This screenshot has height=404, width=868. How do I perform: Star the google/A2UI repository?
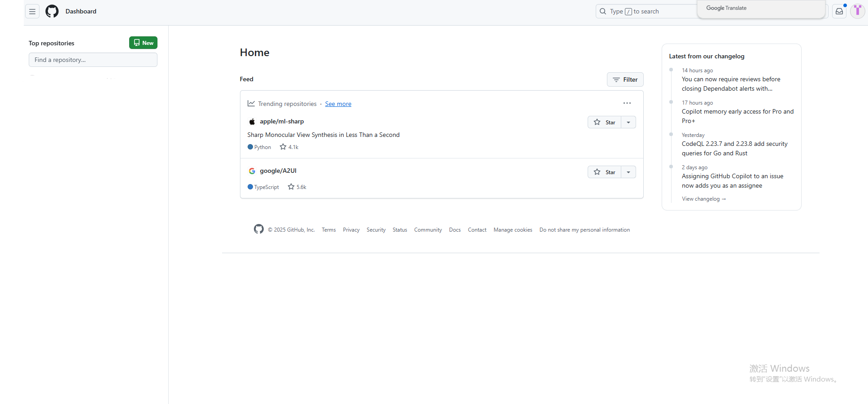tap(604, 172)
